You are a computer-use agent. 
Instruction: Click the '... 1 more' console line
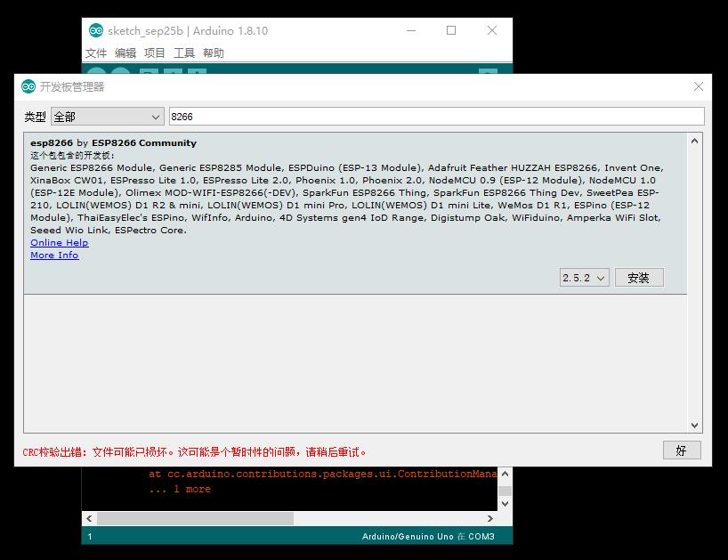click(180, 489)
